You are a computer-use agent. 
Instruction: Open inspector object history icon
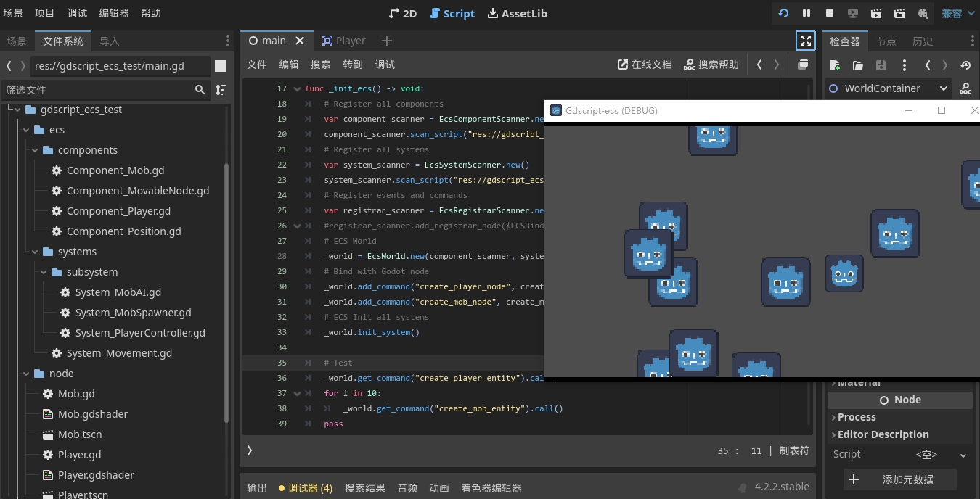click(965, 65)
